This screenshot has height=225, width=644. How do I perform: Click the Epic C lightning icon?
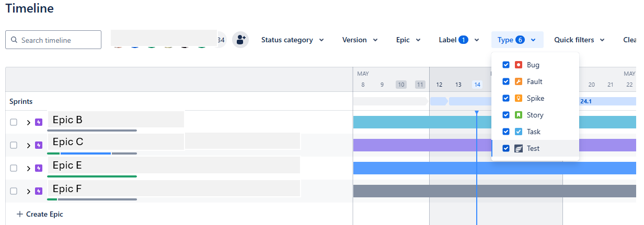click(x=39, y=145)
